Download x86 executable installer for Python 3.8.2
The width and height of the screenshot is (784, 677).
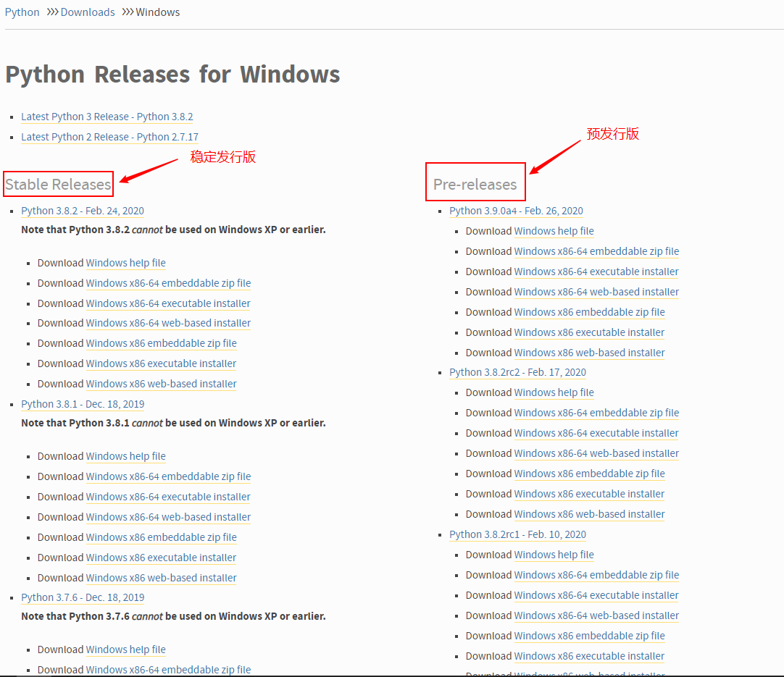tap(161, 363)
